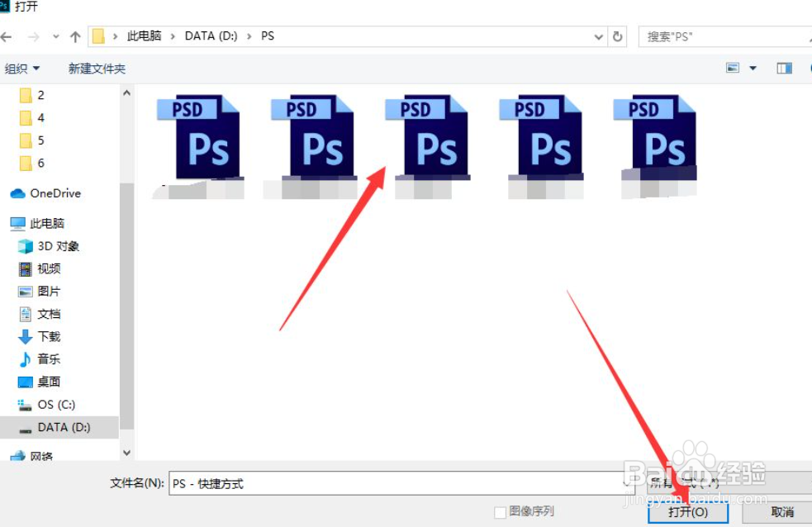Click the 打开(O) button

688,512
